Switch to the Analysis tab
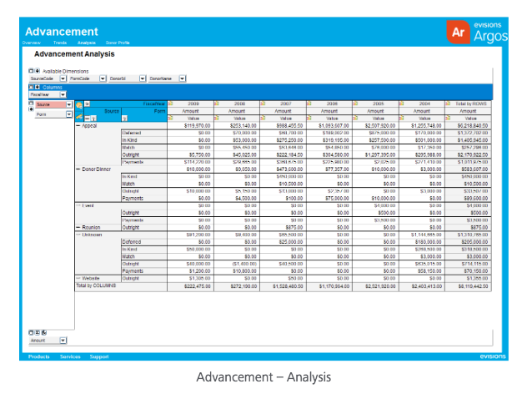Screen dimensions: 532x399 coord(86,43)
